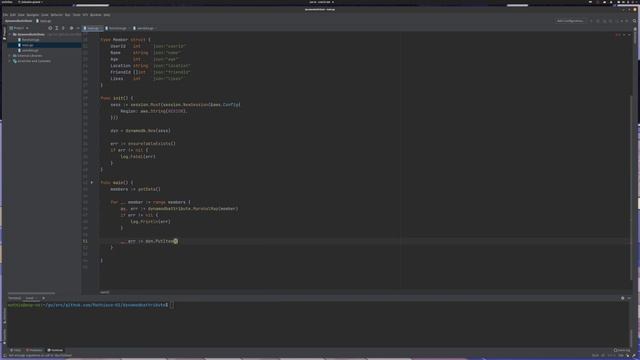Open terminal panel settings gear
The width and height of the screenshot is (640, 360).
(622, 298)
